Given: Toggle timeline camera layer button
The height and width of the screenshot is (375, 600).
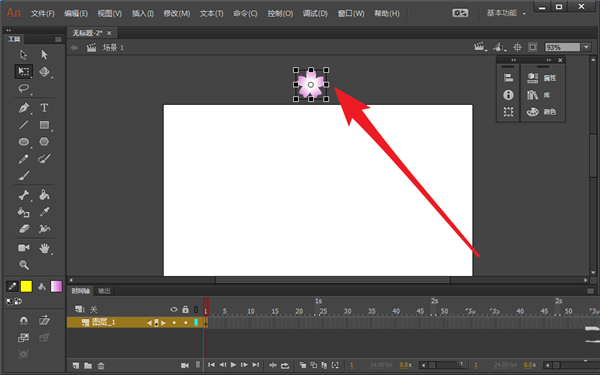Looking at the screenshot, I should coord(185,365).
